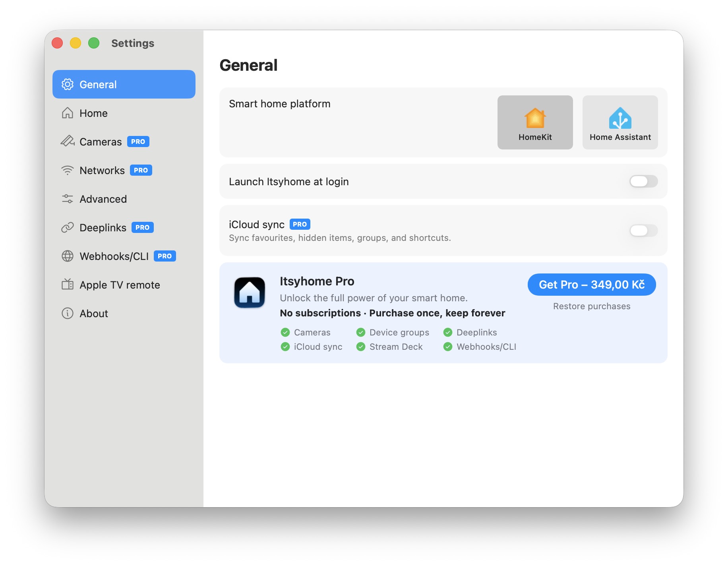Viewport: 728px width, 566px height.
Task: Choose HomeKit as the smart home platform
Action: coord(535,122)
